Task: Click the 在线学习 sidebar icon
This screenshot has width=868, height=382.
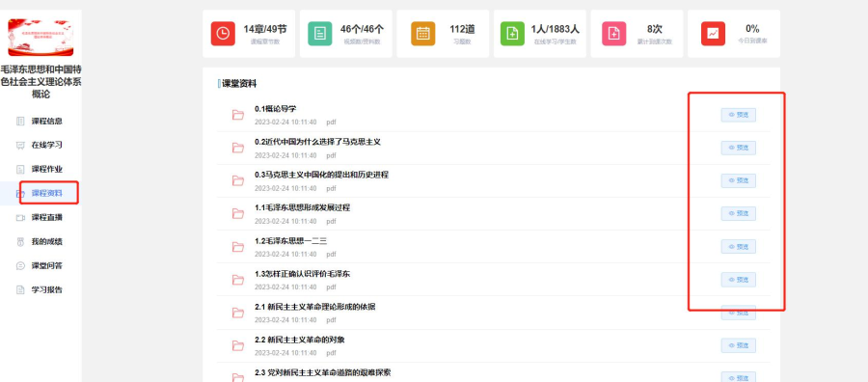Action: [20, 145]
